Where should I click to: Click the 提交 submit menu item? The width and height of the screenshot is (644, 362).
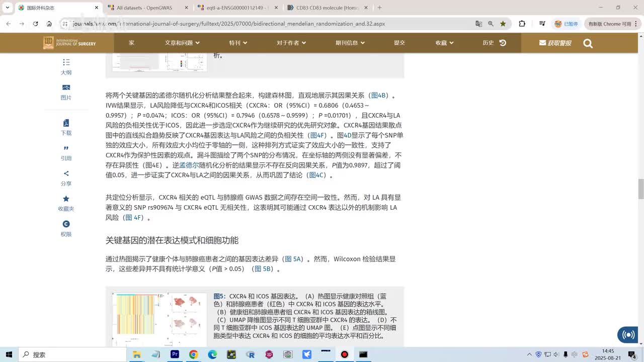tap(399, 43)
